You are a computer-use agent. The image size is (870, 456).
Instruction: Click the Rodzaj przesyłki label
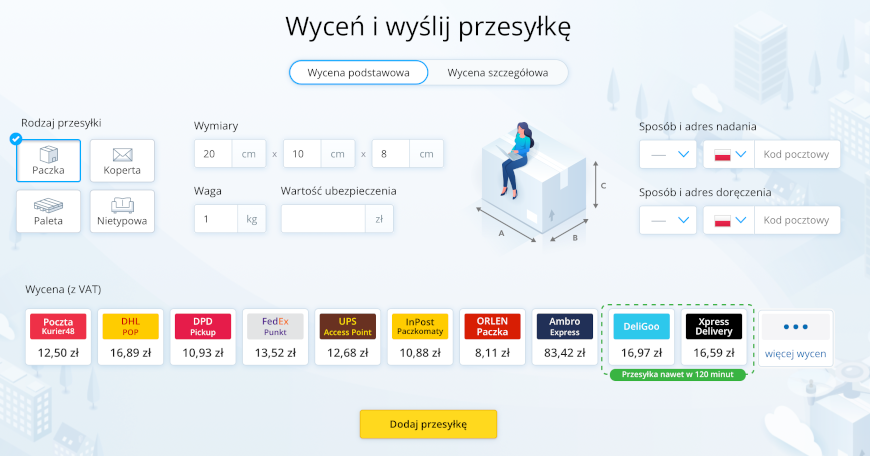(x=61, y=123)
